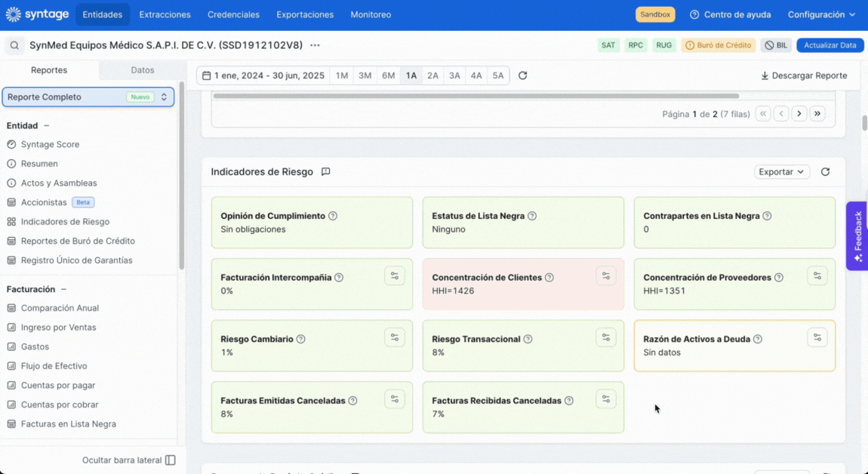868x474 pixels.
Task: Click the Syntage logo
Action: [37, 14]
